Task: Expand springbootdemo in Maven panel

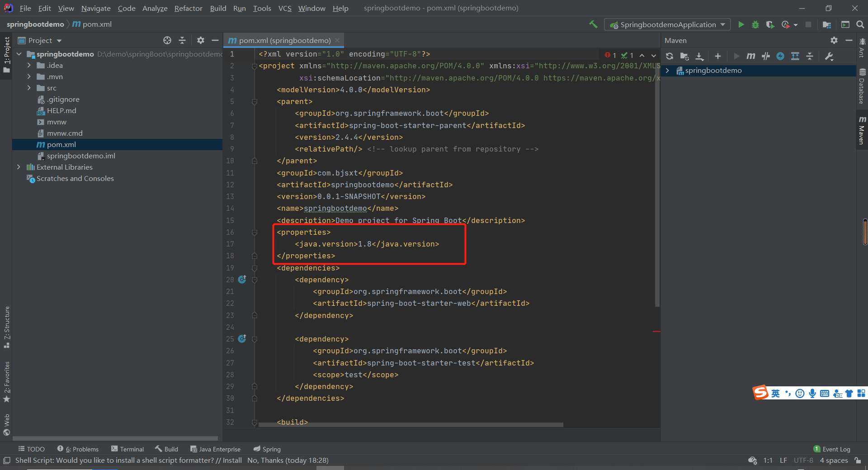Action: [667, 70]
